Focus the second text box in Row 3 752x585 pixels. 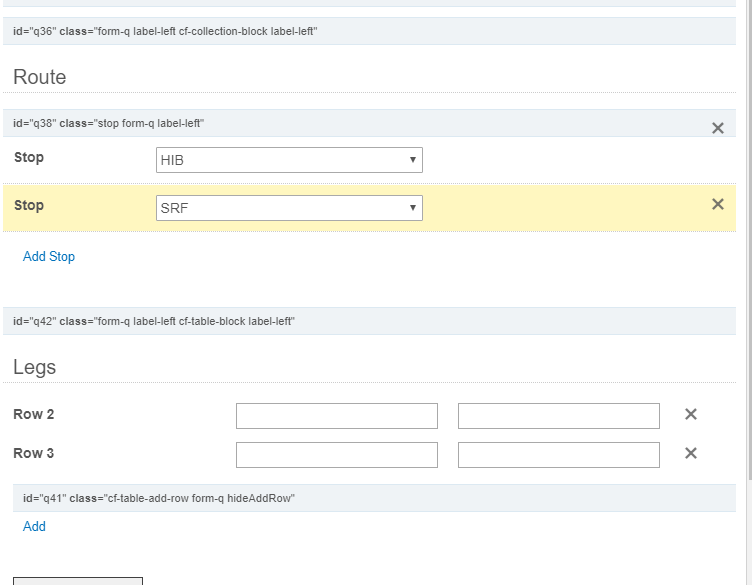tap(559, 455)
